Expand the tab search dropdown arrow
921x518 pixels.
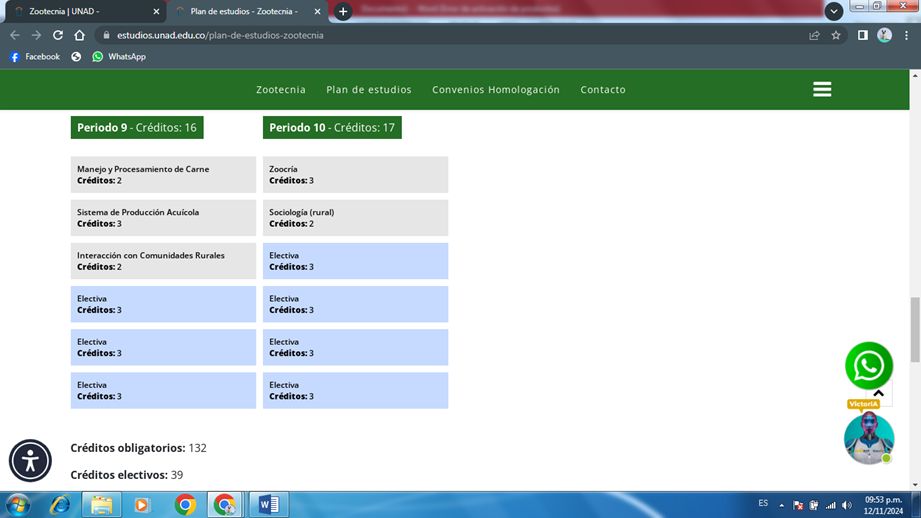(x=833, y=11)
